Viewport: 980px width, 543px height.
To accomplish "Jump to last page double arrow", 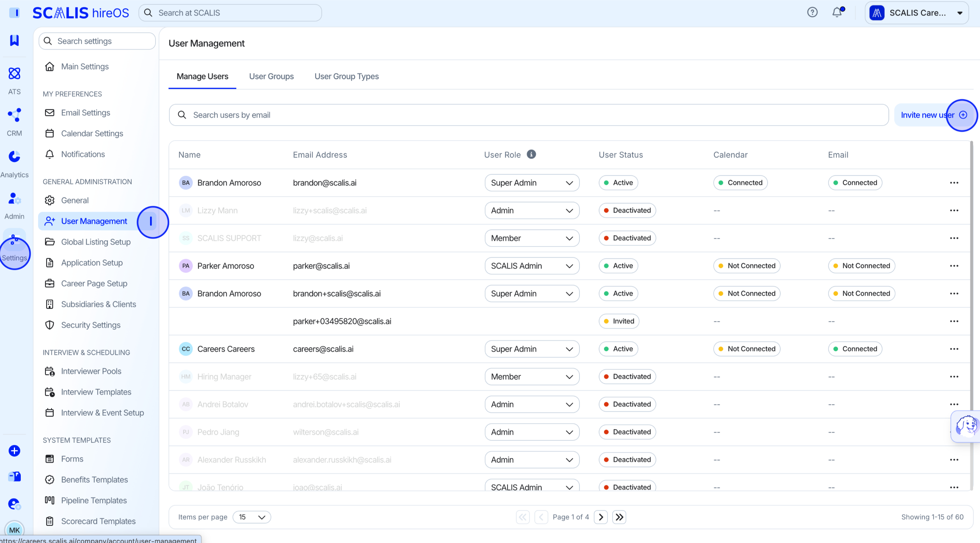I will (619, 517).
